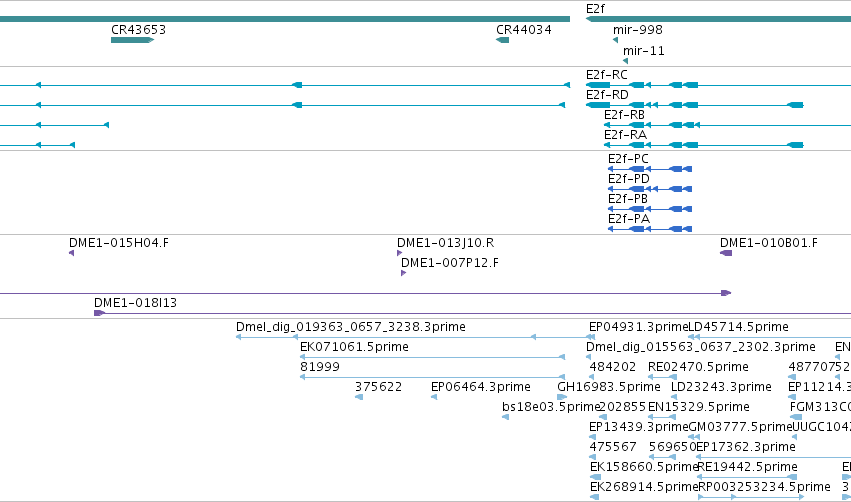This screenshot has height=502, width=851.
Task: Open the E2f-RC transcript feature
Action: point(719,85)
